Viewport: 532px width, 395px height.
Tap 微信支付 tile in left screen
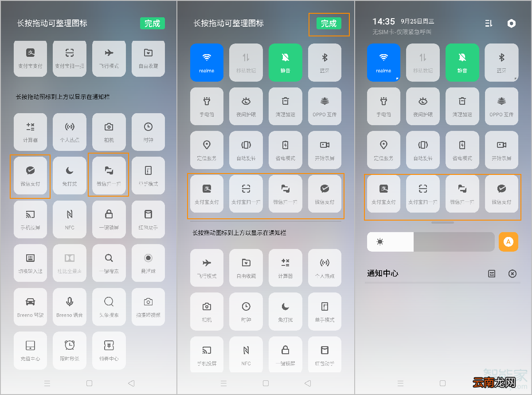[30, 176]
